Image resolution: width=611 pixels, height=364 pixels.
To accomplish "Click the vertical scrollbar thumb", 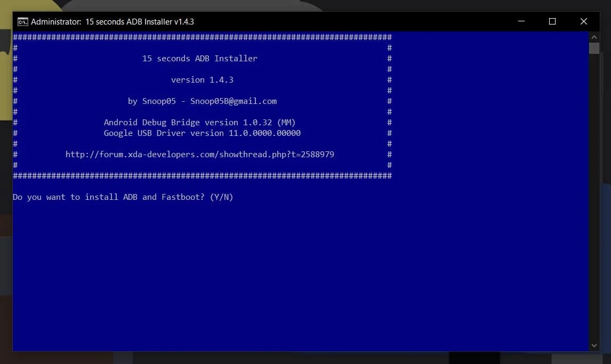I will [x=594, y=48].
